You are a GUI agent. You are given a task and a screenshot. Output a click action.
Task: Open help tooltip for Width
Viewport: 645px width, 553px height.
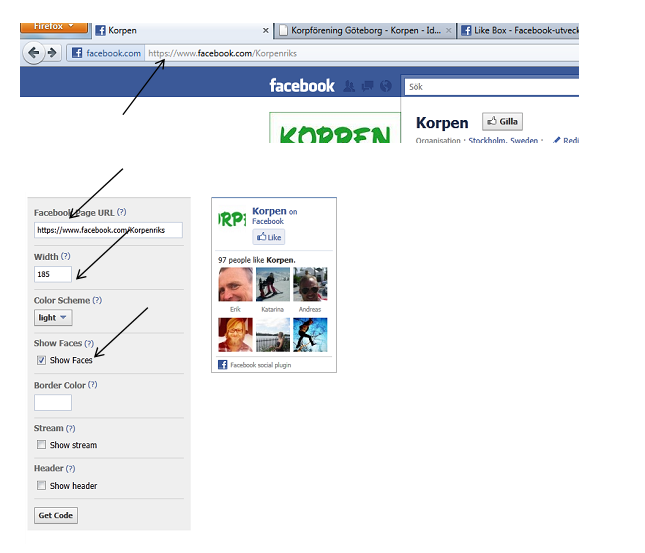65,256
